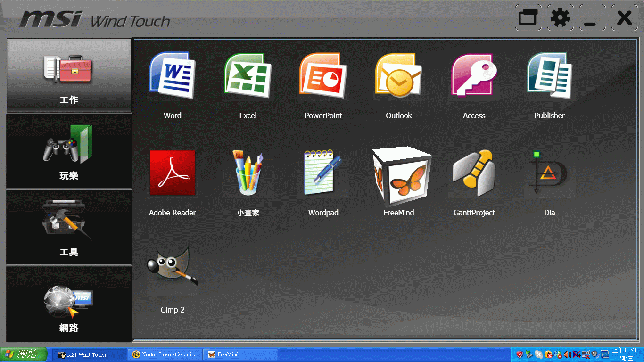The image size is (644, 362).
Task: Open the settings gear button
Action: (x=560, y=18)
